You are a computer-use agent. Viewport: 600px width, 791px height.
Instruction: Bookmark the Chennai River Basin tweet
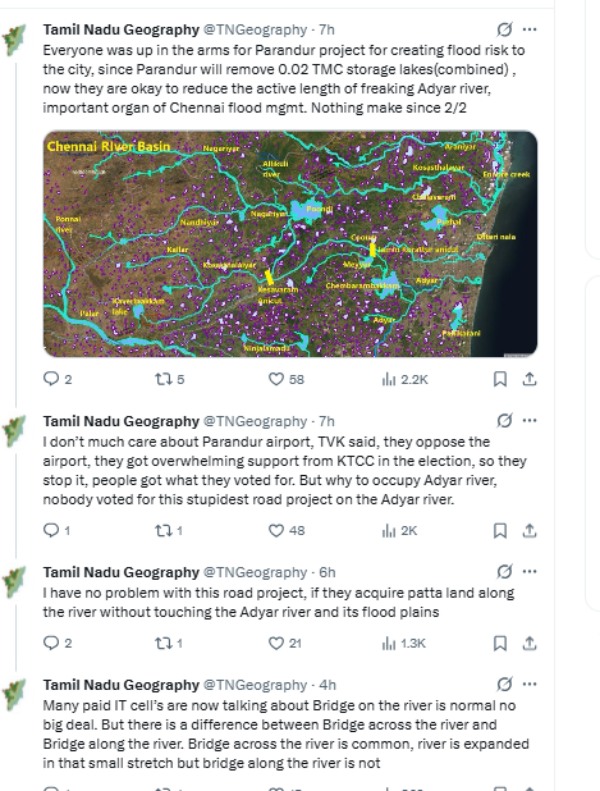pyautogui.click(x=500, y=379)
